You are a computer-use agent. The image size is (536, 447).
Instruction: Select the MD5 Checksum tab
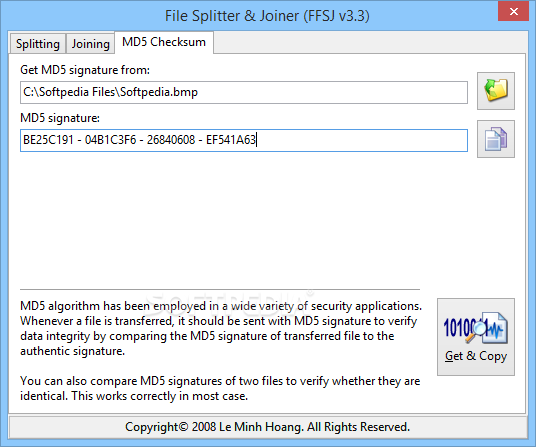coord(164,42)
